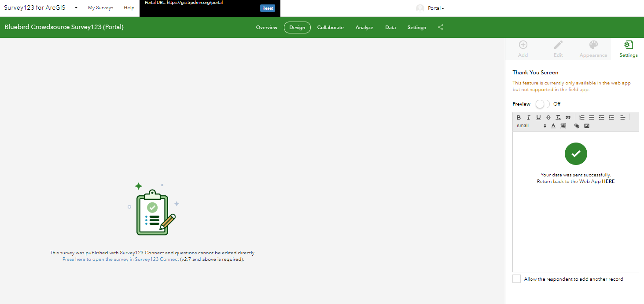644x304 pixels.
Task: Create a numbered list
Action: [x=582, y=117]
